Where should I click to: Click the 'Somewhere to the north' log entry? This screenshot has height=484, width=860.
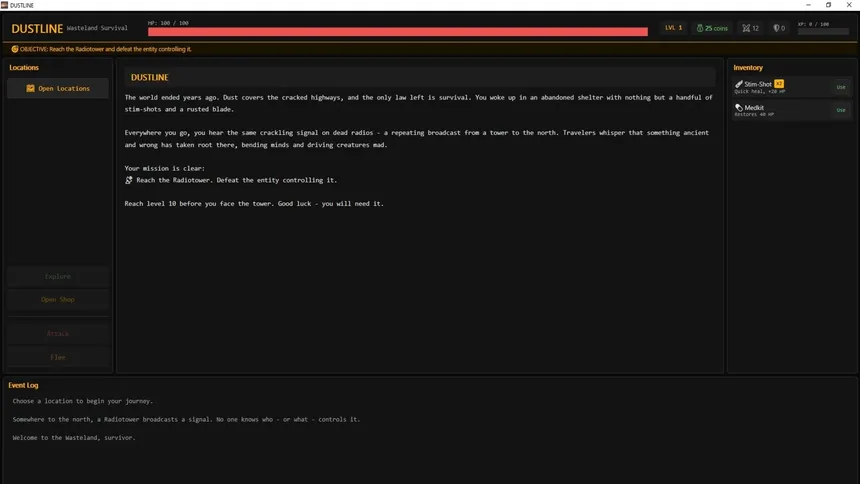point(186,419)
